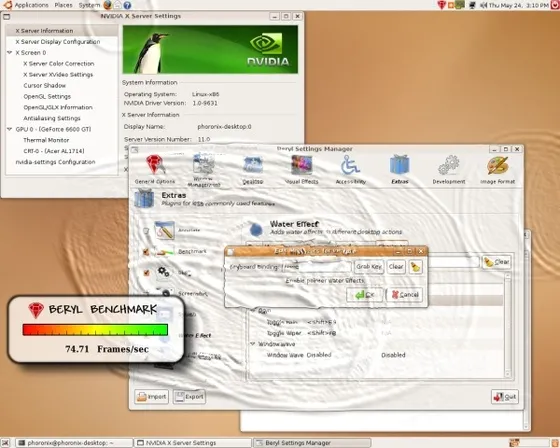Image resolution: width=560 pixels, height=448 pixels.
Task: Collapse the GPU 0 GeForce 6600 GT node
Action: coord(9,129)
